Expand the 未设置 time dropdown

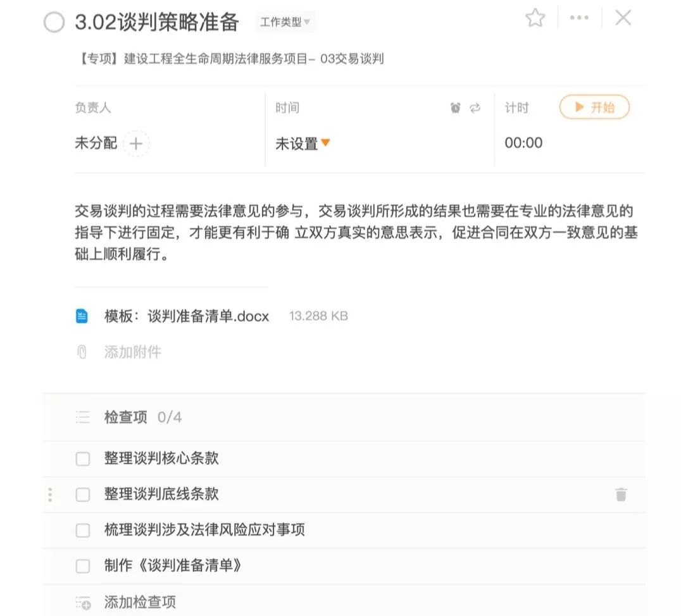(x=303, y=144)
